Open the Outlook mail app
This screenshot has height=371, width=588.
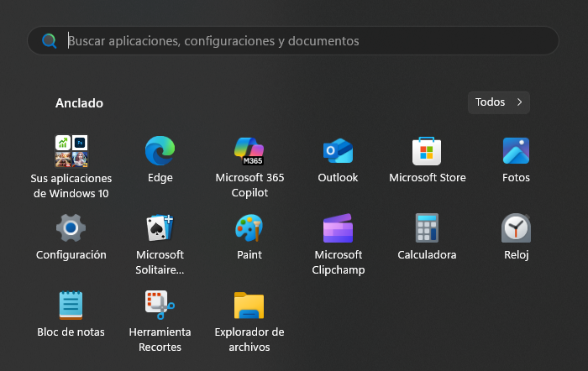tap(338, 151)
